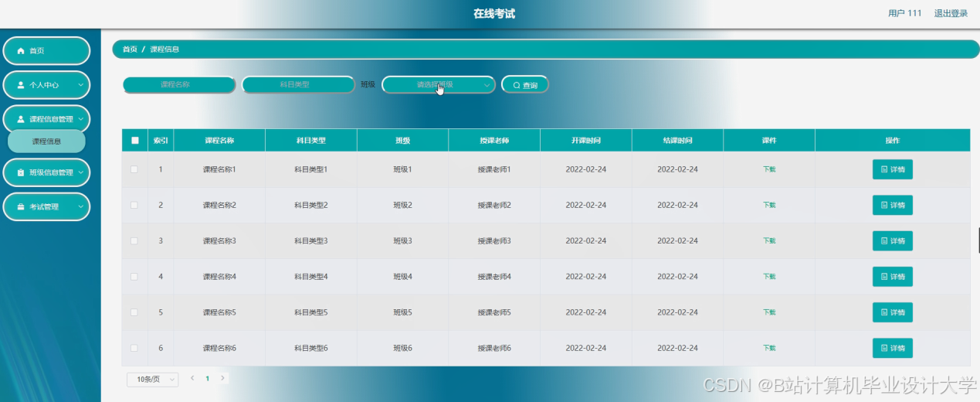Download the courseware for 课程名称5
This screenshot has height=402, width=980.
click(x=769, y=312)
